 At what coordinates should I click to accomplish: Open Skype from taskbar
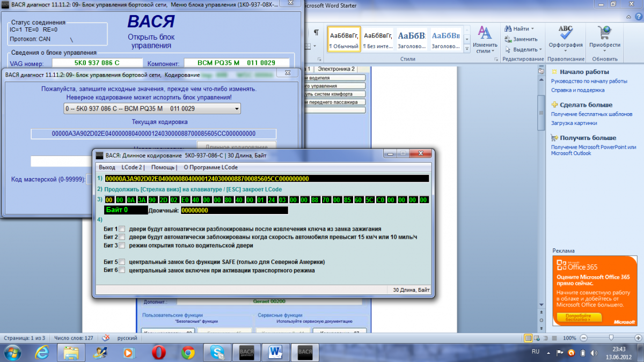coord(217,352)
